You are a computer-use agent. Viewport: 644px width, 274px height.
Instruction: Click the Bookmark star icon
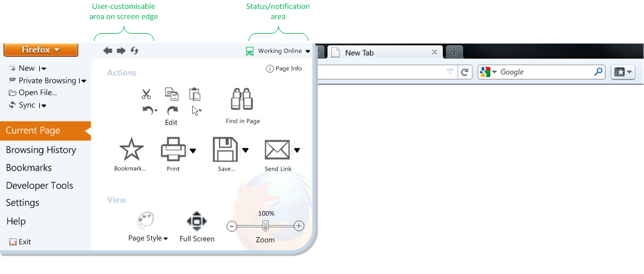131,149
